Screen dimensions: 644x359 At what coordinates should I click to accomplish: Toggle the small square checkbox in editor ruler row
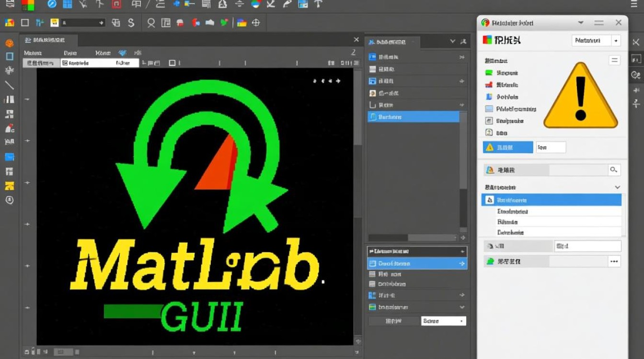(172, 63)
